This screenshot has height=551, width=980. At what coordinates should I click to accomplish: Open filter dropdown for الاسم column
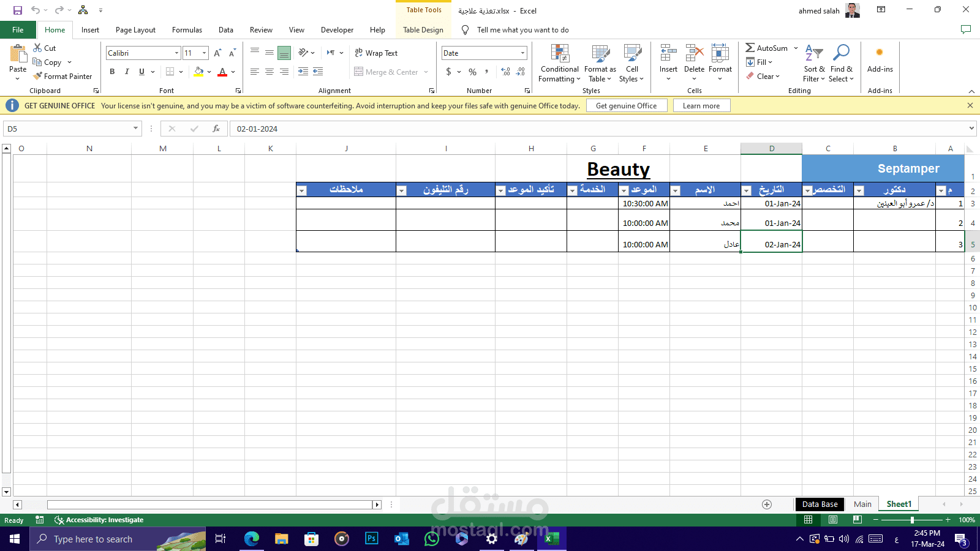(675, 190)
